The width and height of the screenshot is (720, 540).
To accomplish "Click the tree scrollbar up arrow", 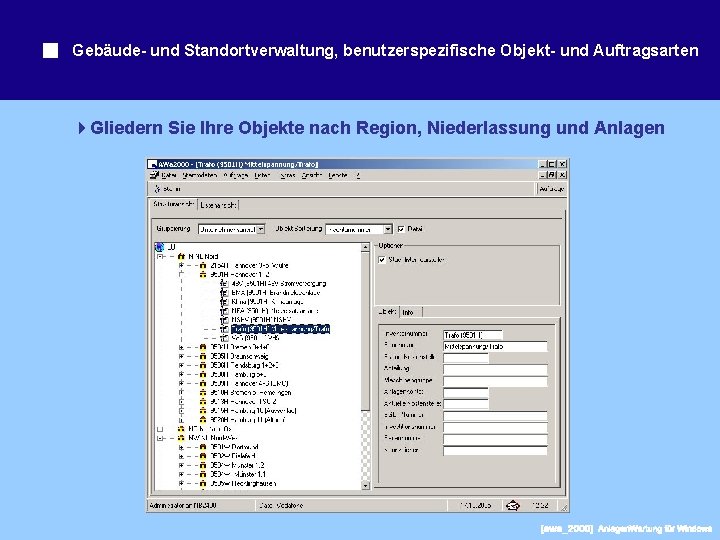I will (366, 248).
